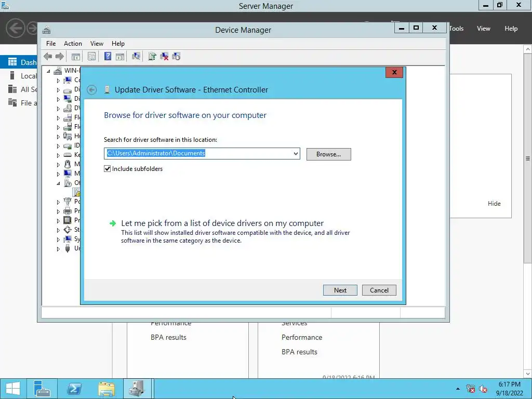The width and height of the screenshot is (532, 399).
Task: Open the Help menu in Device Manager
Action: click(118, 44)
